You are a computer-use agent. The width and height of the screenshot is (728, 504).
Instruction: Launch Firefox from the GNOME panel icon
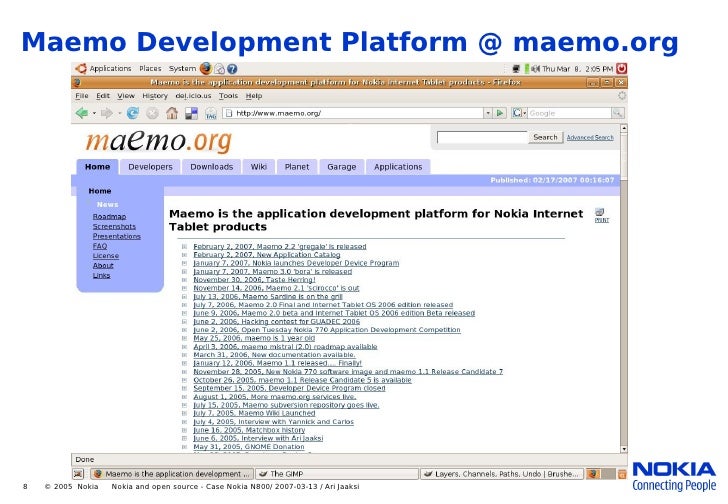(x=206, y=69)
